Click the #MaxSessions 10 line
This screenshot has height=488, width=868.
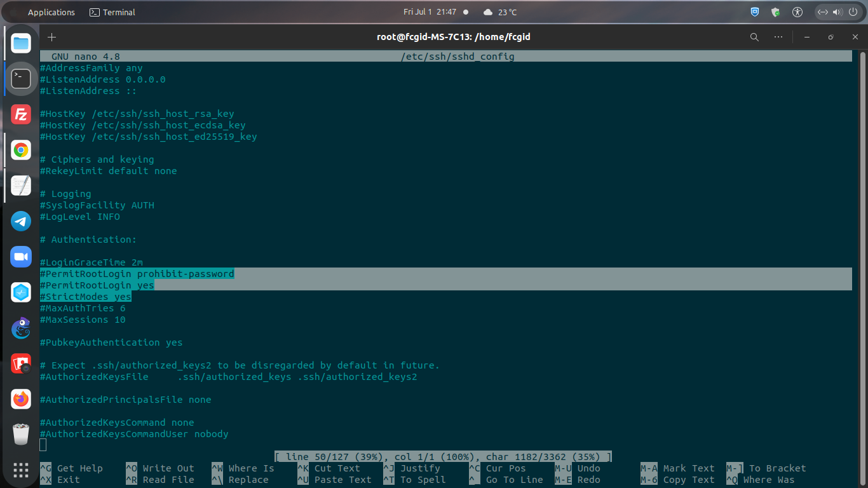(83, 320)
